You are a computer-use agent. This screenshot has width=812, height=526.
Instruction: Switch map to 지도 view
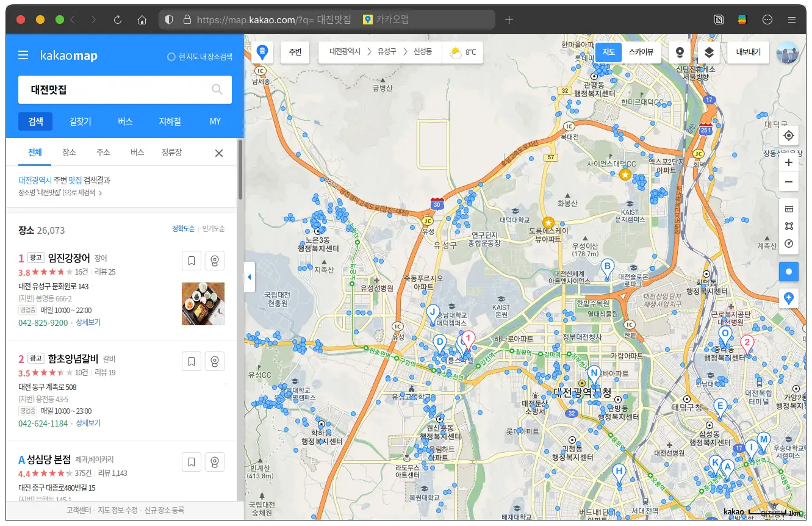(608, 52)
